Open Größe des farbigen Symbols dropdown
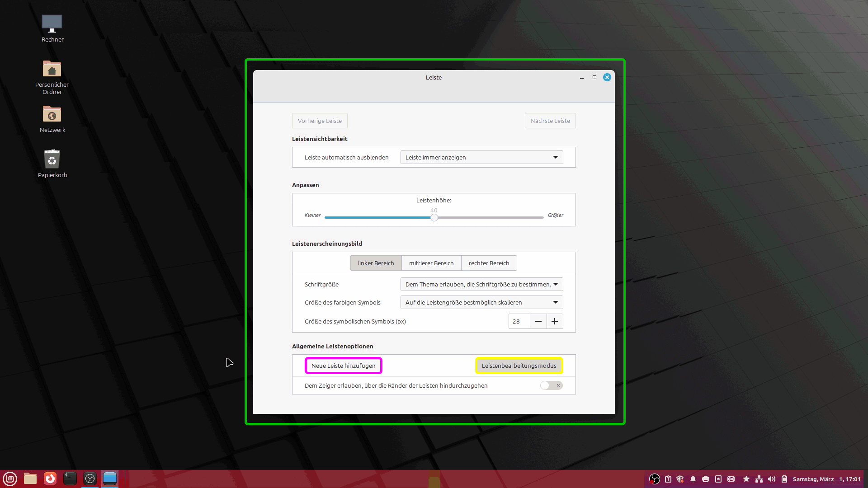 tap(481, 302)
